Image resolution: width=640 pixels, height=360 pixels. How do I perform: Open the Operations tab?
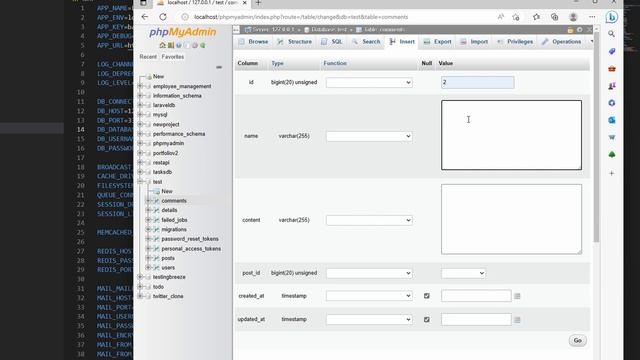[562, 42]
